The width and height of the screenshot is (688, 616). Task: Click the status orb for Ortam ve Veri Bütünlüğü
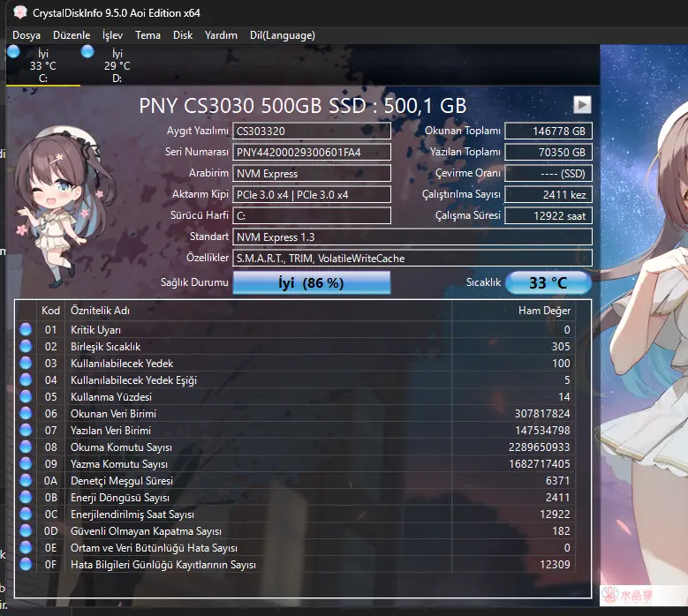(x=26, y=547)
